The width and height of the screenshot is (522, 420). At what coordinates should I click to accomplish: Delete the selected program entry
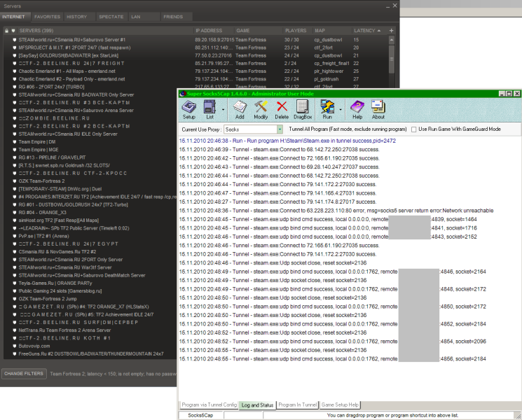click(282, 110)
